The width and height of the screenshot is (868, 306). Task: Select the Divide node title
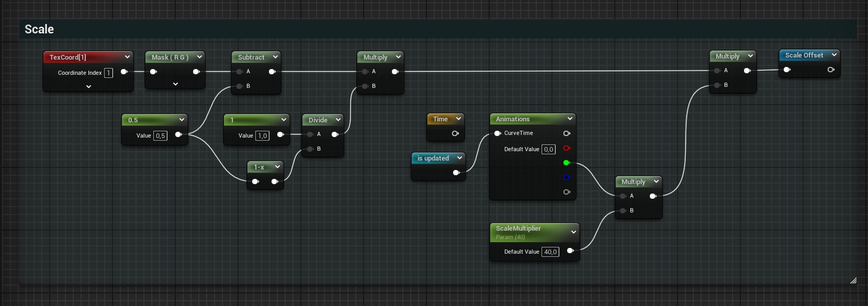pos(318,120)
